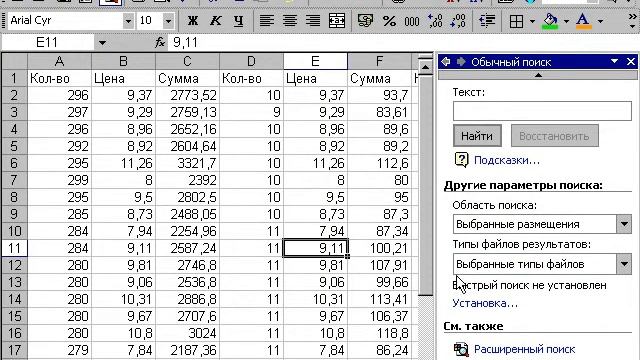Open the Arial Cyr font name dropdown
This screenshot has height=360, width=640.
(x=128, y=20)
